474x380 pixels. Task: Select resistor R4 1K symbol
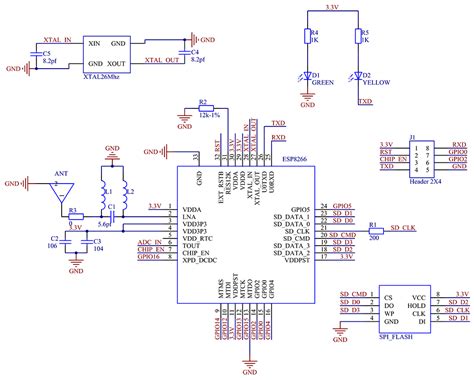click(307, 36)
